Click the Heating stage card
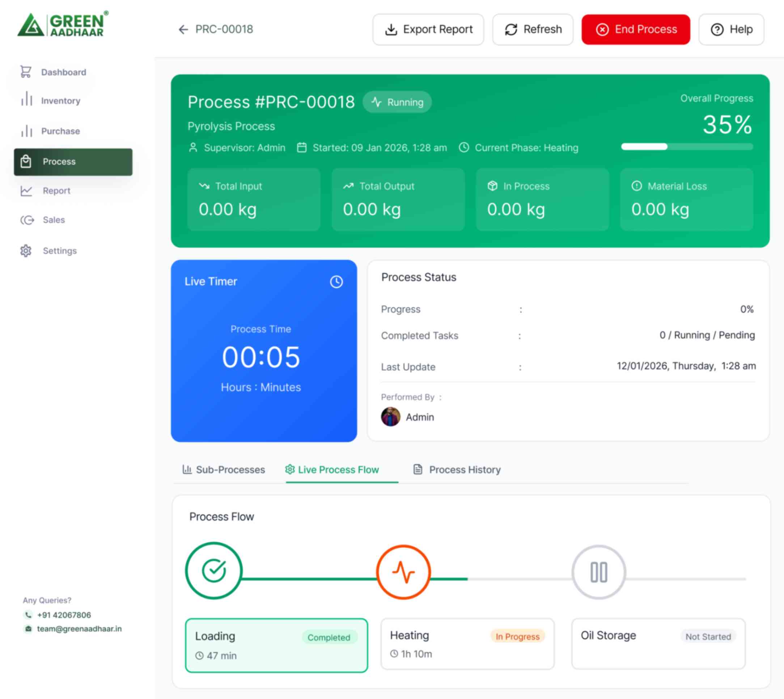The width and height of the screenshot is (784, 699). pyautogui.click(x=467, y=644)
